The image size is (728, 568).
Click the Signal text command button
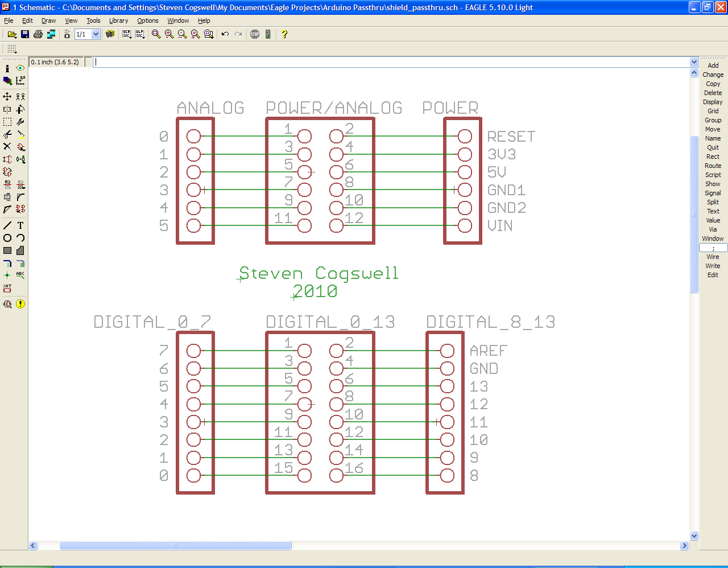point(713,193)
